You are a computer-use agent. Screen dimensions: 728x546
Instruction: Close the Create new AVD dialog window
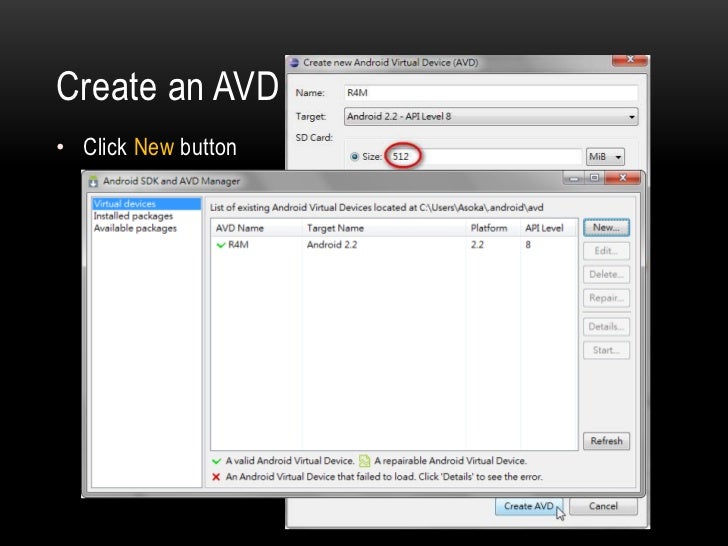(x=630, y=60)
